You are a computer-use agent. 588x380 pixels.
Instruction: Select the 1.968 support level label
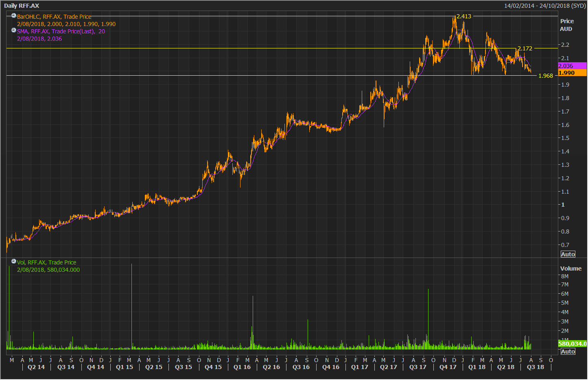tap(546, 76)
